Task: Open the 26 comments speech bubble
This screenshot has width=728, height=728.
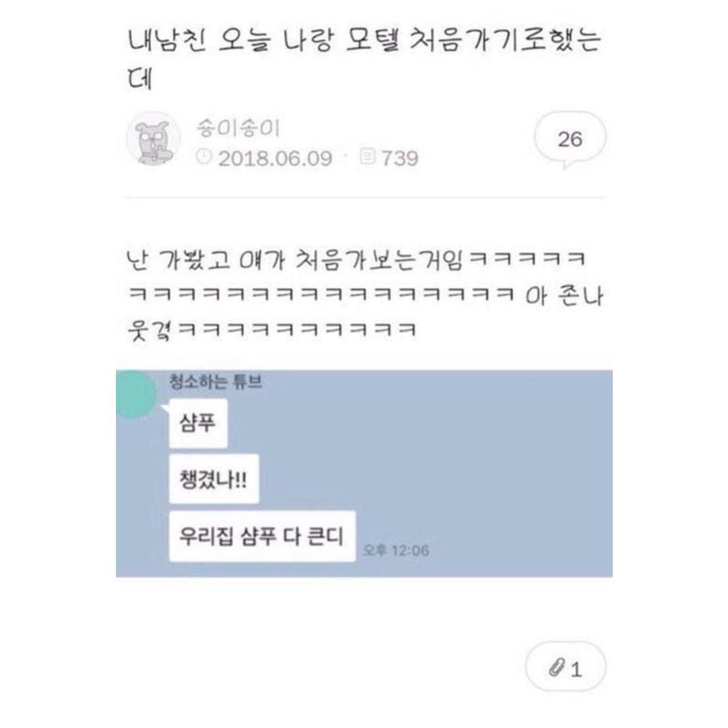Action: pyautogui.click(x=570, y=140)
